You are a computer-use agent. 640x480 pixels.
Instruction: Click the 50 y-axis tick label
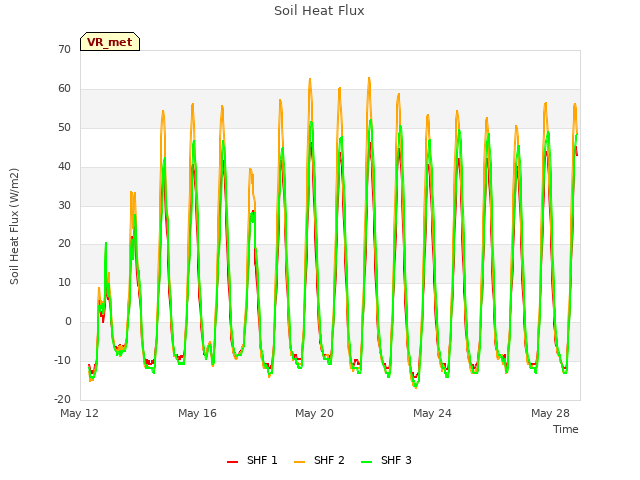64,128
